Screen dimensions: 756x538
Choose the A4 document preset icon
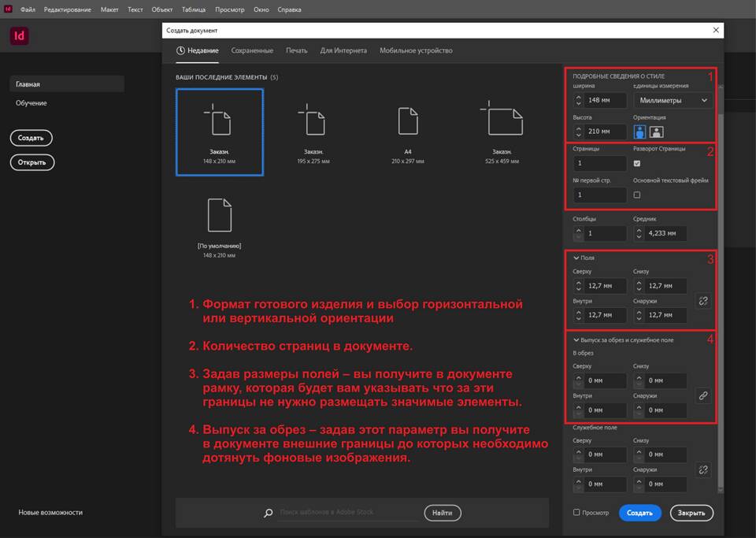click(408, 123)
